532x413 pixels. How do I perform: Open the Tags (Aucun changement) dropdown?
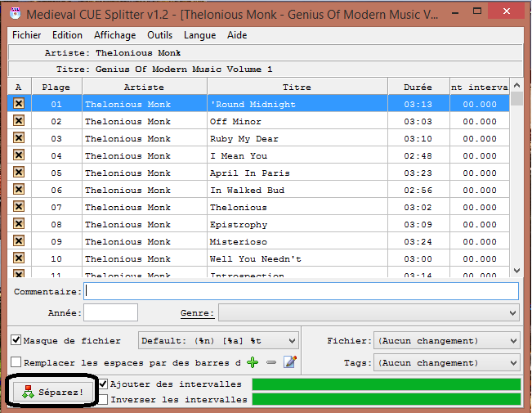(446, 363)
